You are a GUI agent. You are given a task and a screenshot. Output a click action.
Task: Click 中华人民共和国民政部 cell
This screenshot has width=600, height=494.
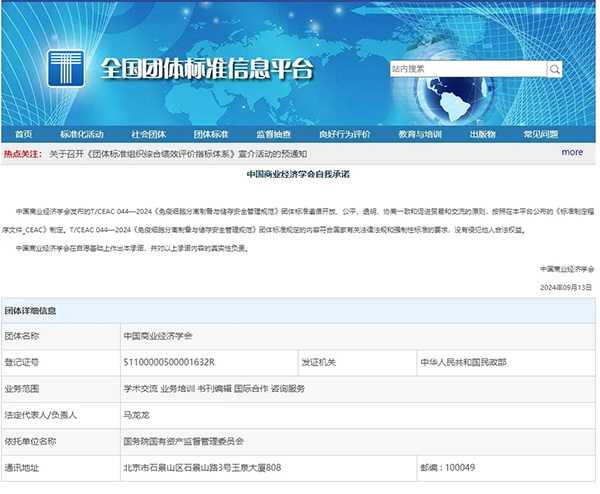click(506, 362)
